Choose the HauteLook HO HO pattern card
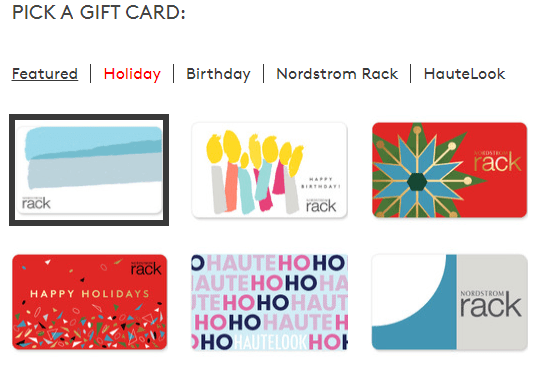Screen dimensions: 548x369 (x=269, y=302)
